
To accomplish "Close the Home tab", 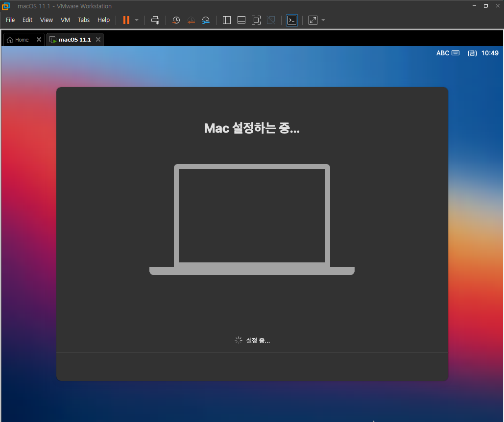I will pos(39,40).
